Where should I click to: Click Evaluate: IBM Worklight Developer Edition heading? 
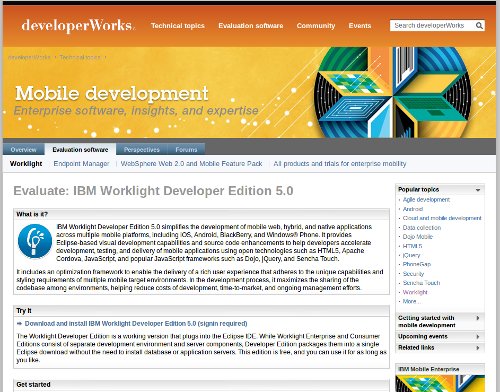[153, 191]
